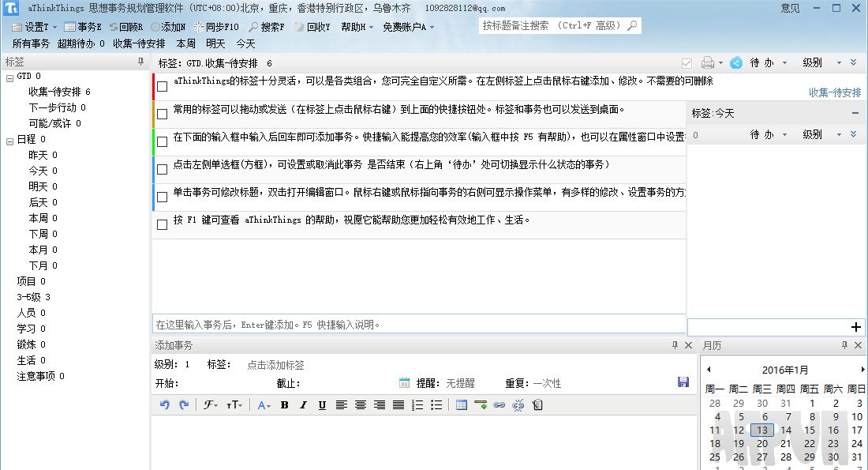Click the printer icon in the task list header
Viewport: 868px width, 470px height.
click(708, 62)
